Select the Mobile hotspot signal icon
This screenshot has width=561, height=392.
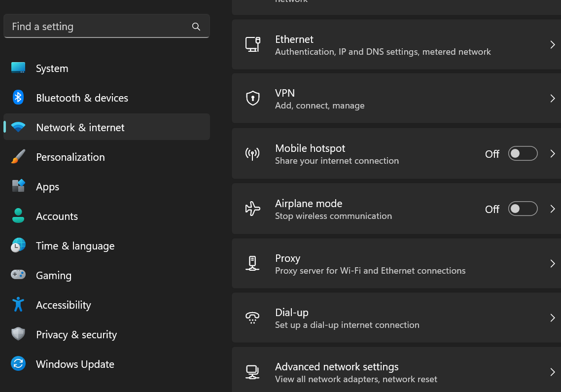pyautogui.click(x=253, y=153)
